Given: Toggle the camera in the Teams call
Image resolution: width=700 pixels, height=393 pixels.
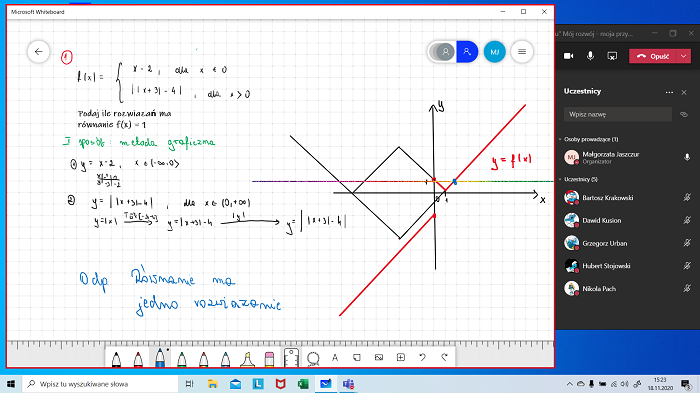Looking at the screenshot, I should coord(568,56).
